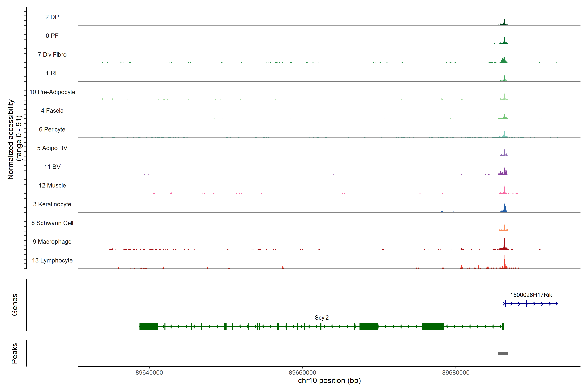This screenshot has height=392, width=588.
Task: Click the gray peak bar in Peaks track
Action: coord(503,353)
